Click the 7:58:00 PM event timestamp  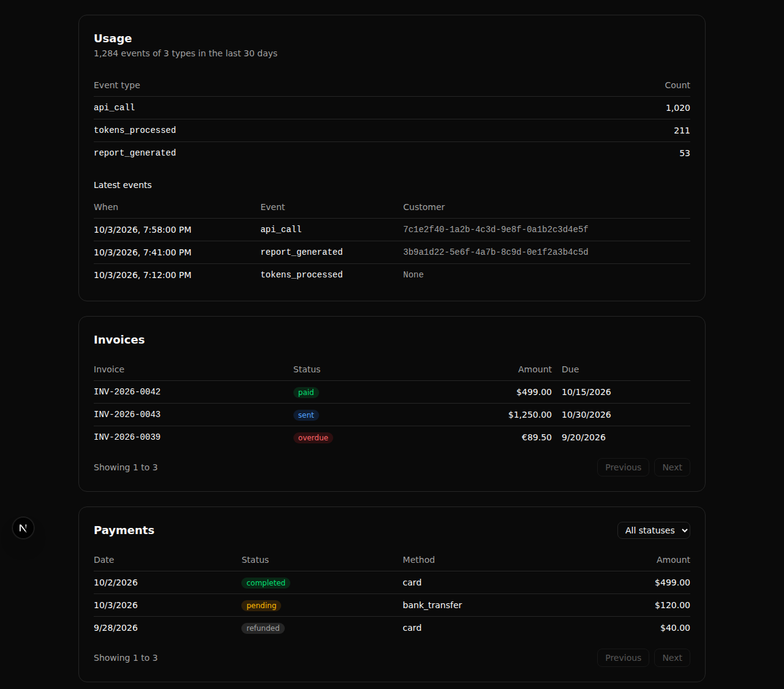tap(143, 230)
